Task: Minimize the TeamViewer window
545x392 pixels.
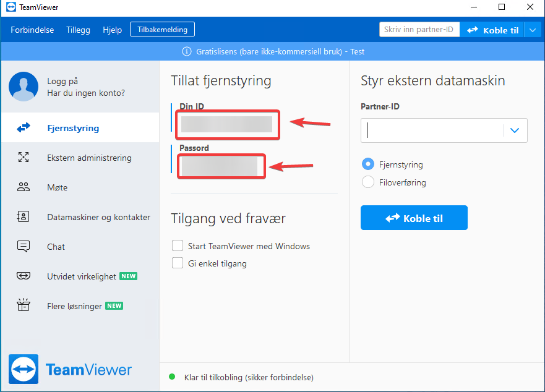Action: pyautogui.click(x=473, y=7)
